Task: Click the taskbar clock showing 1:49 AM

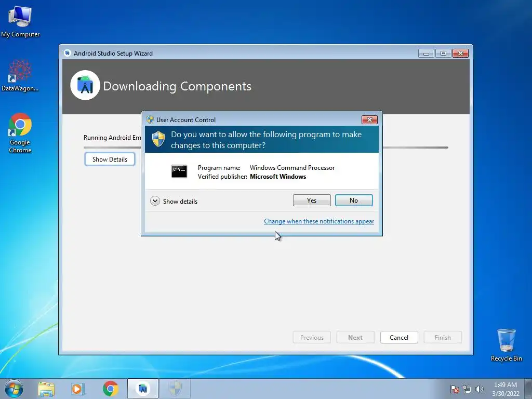Action: [506, 389]
